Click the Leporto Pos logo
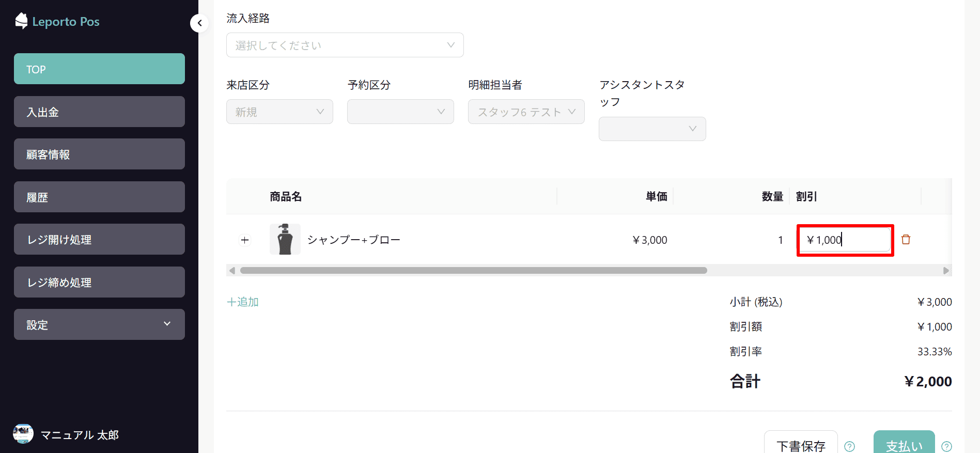 pyautogui.click(x=57, y=21)
